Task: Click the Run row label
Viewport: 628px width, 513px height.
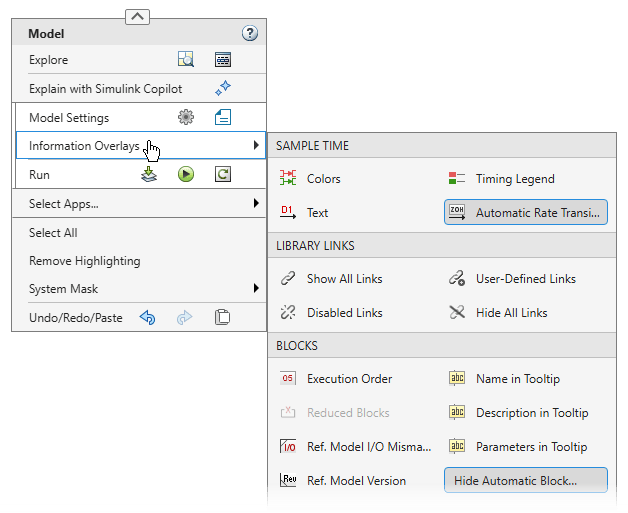Action: pos(39,175)
